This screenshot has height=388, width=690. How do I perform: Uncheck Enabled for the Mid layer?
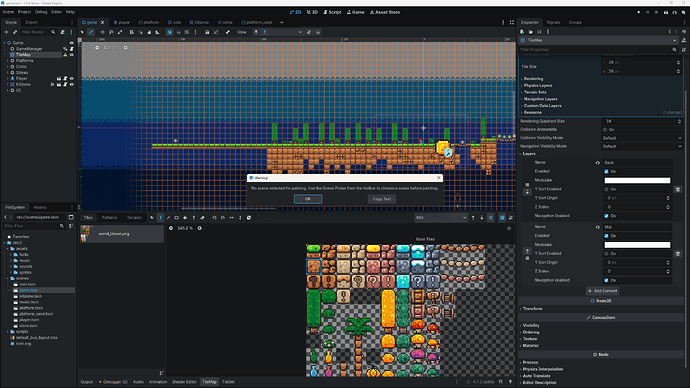(606, 236)
